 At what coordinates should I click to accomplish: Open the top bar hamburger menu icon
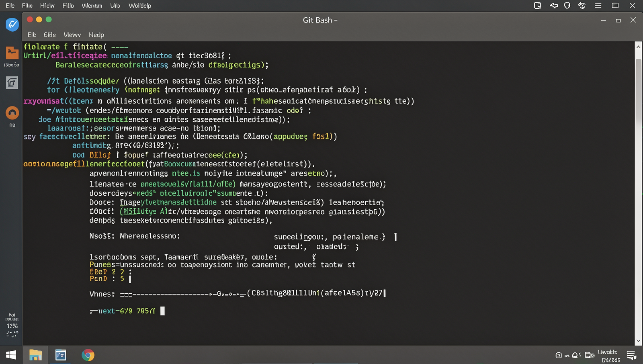(x=598, y=6)
